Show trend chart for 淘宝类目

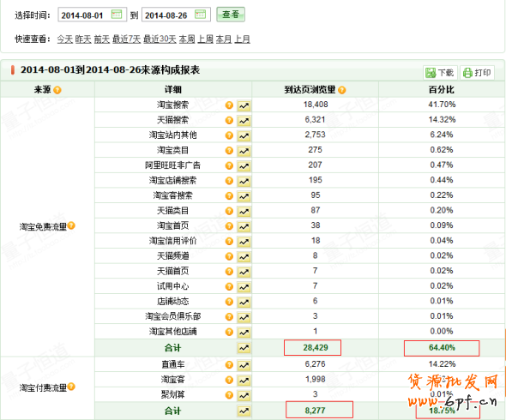[244, 151]
